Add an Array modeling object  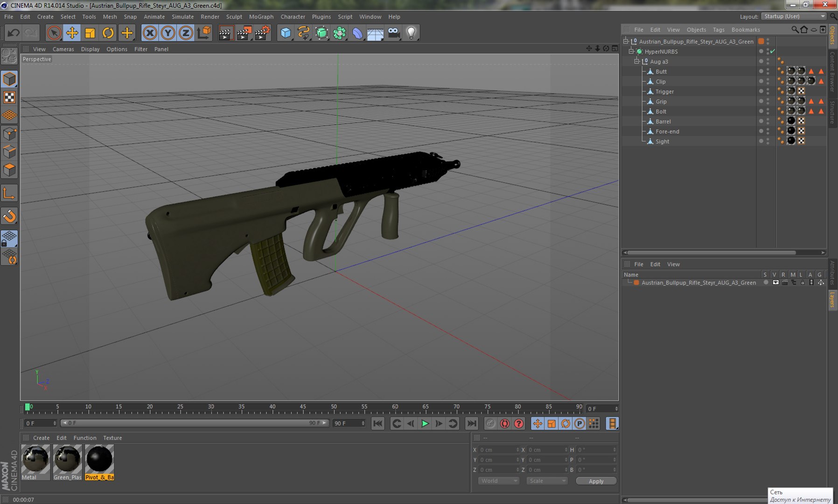coord(340,33)
